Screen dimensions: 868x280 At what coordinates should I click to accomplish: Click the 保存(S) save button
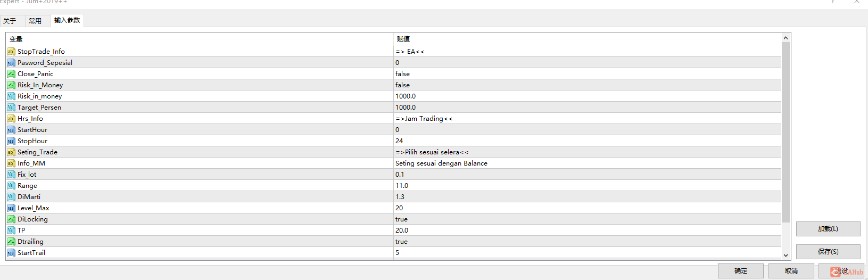828,252
